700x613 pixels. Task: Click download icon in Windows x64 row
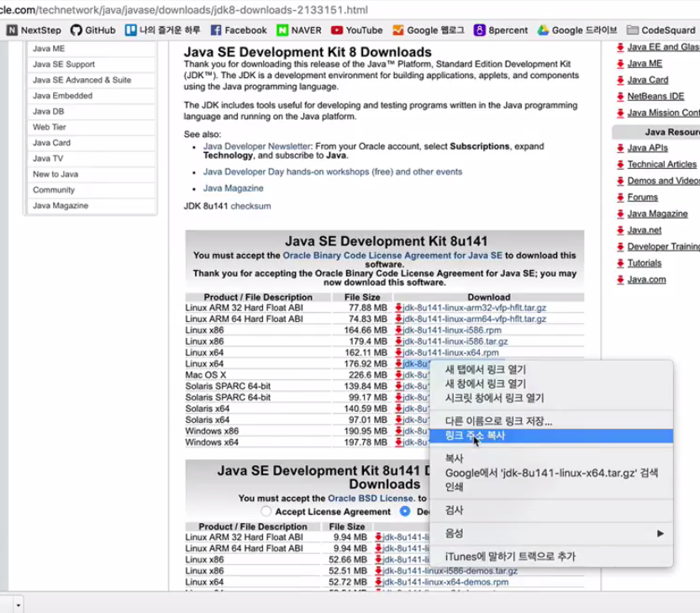coord(398,441)
